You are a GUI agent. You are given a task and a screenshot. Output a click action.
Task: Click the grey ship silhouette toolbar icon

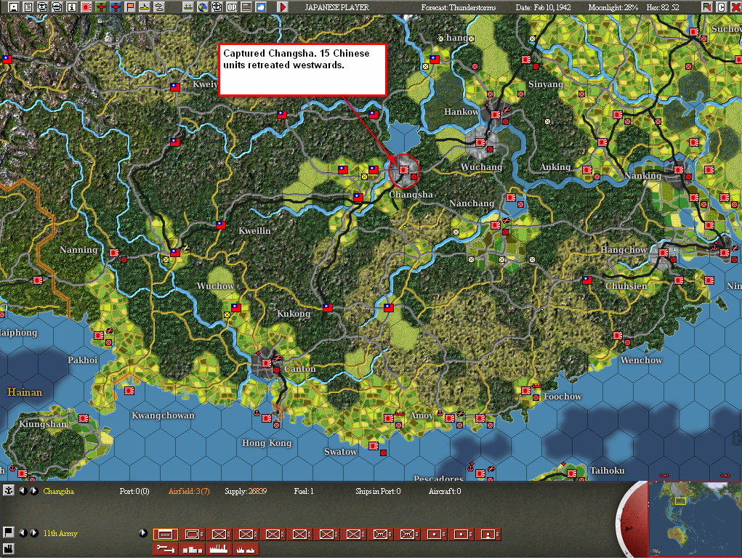[188, 7]
